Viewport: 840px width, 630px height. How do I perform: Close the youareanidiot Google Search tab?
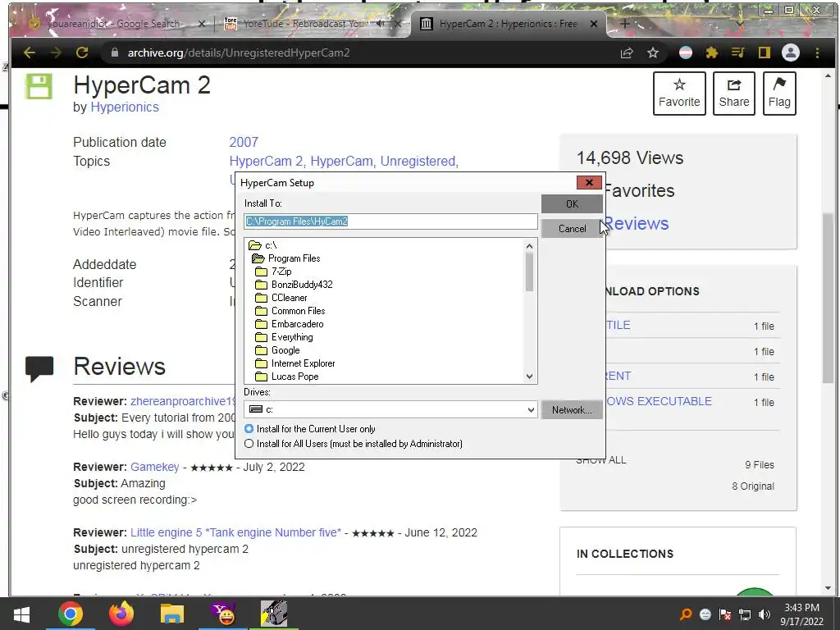202,24
